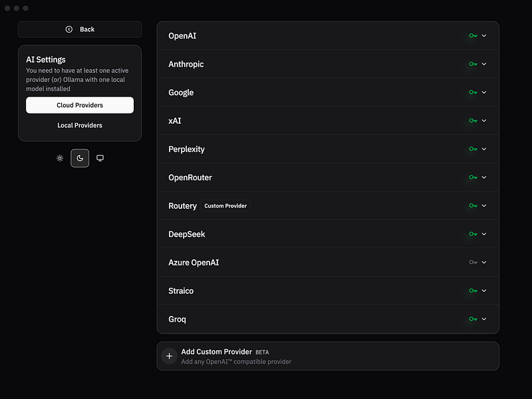Click the Groq provider name
The width and height of the screenshot is (532, 399).
pyautogui.click(x=177, y=319)
